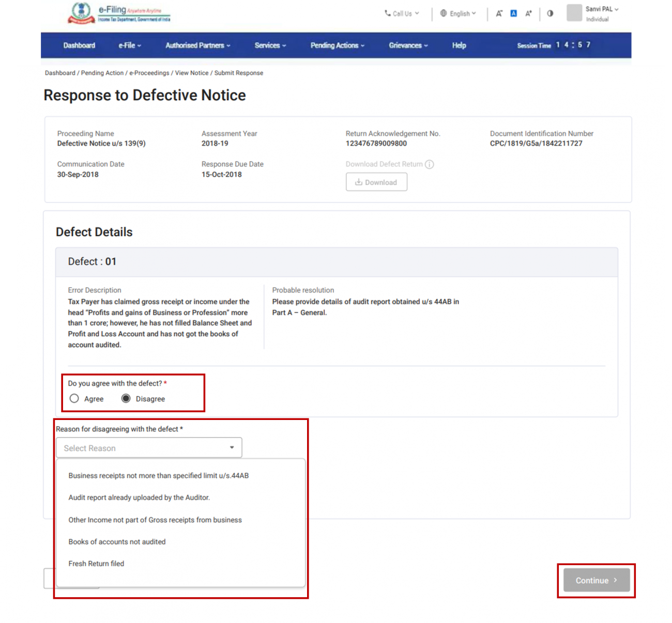The height and width of the screenshot is (623, 672).
Task: Click the user profile avatar image
Action: (x=574, y=13)
